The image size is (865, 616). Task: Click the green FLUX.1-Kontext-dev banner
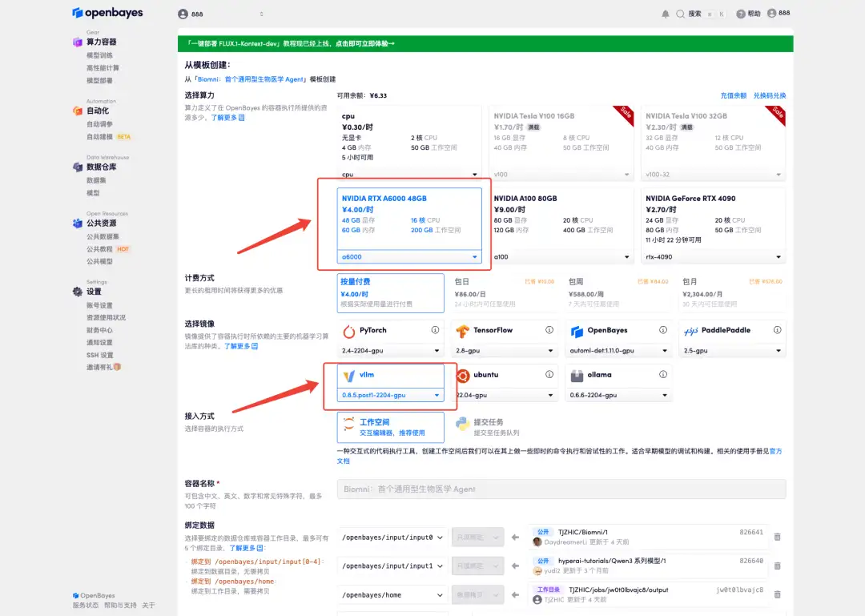tap(485, 43)
